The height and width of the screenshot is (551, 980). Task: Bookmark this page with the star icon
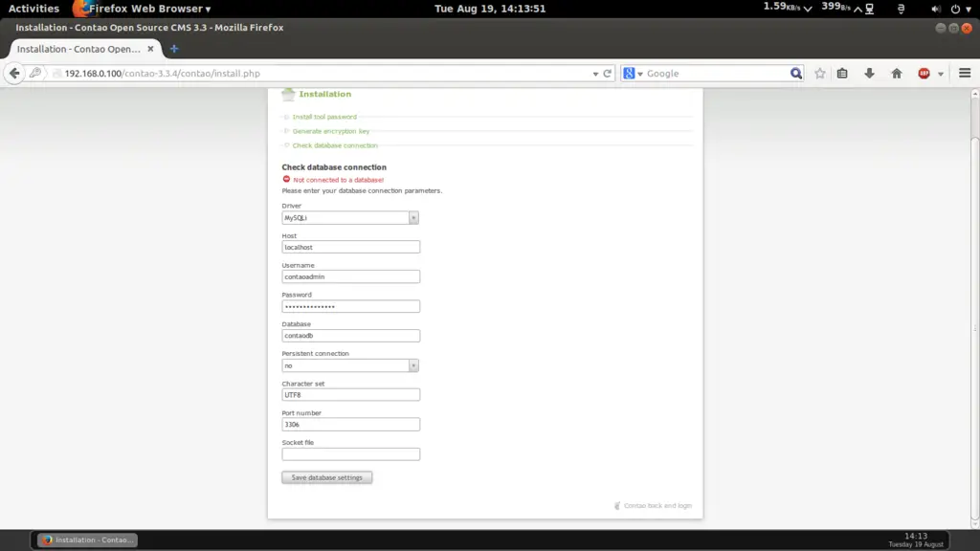[x=820, y=73]
